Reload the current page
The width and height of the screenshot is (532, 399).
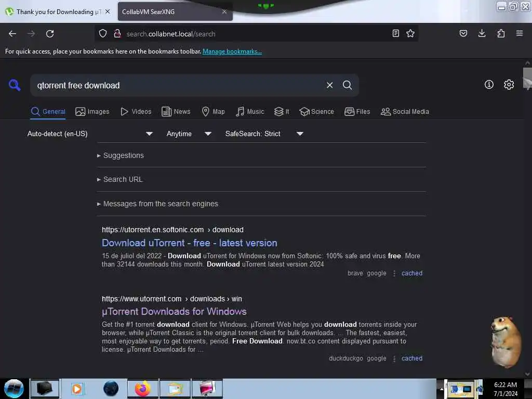point(50,34)
